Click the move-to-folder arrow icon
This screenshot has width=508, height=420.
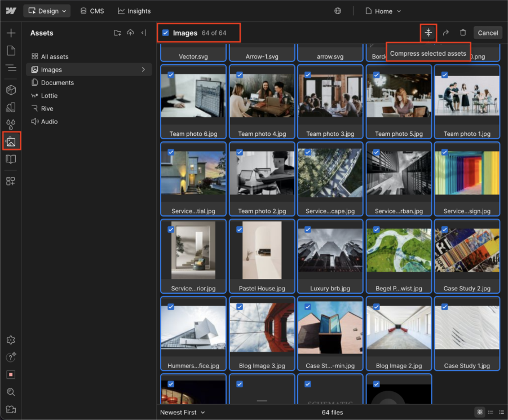[445, 33]
